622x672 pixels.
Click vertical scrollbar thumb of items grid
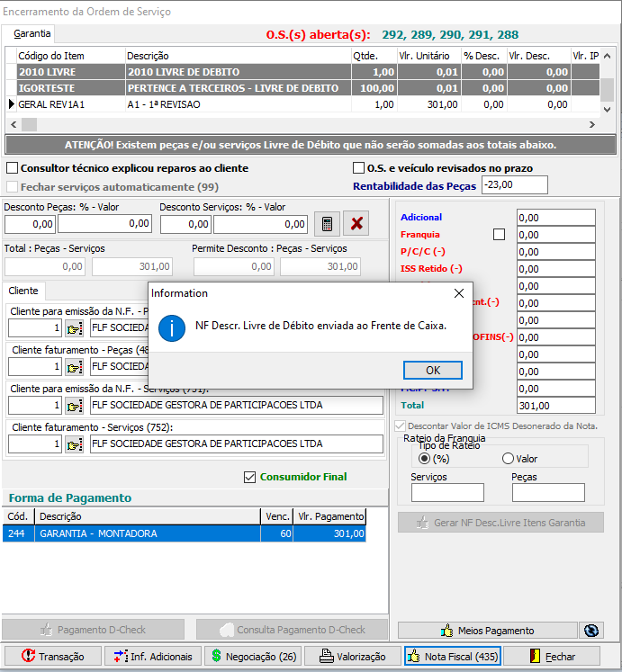[x=607, y=89]
